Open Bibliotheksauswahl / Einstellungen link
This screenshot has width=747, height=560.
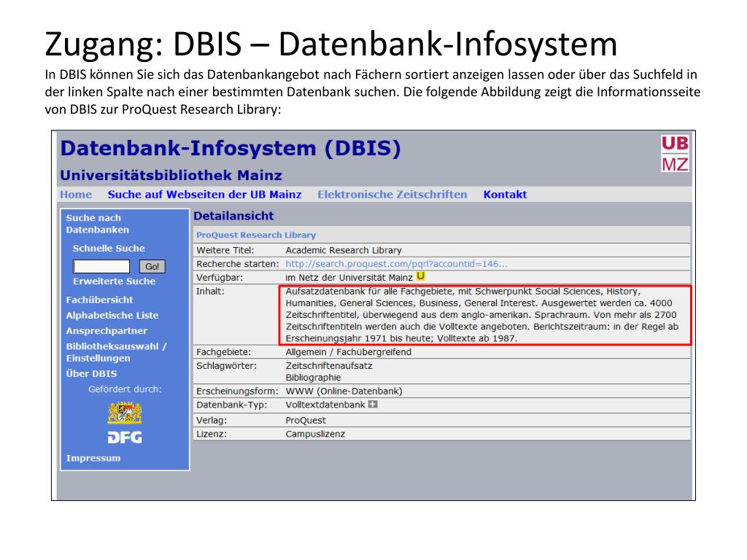pos(116,352)
